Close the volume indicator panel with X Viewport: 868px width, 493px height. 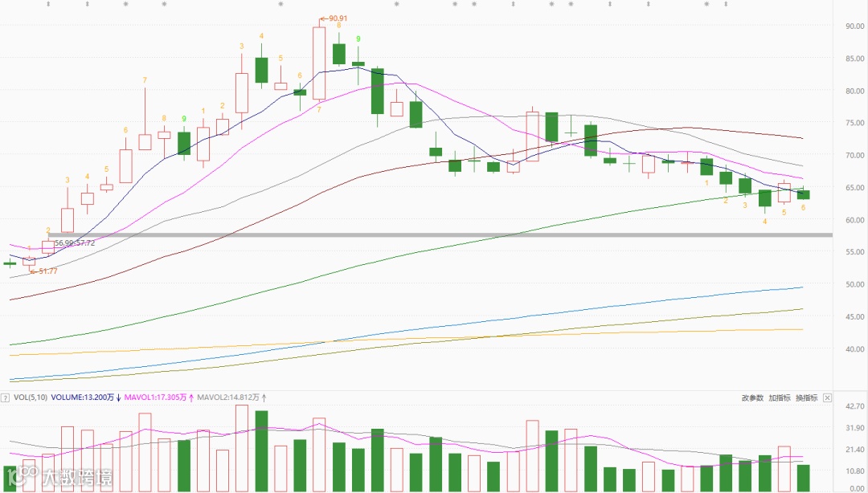[x=827, y=397]
